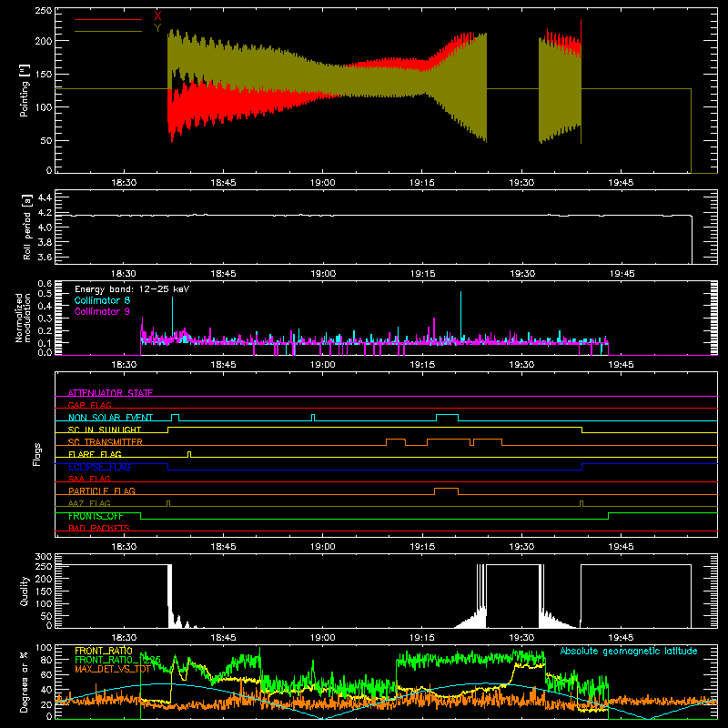Click the Quality axis title
Image resolution: width=728 pixels, height=728 pixels.
click(25, 591)
